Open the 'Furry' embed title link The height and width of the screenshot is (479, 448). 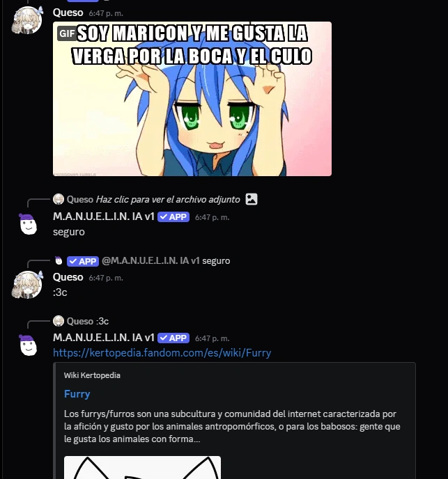[77, 394]
